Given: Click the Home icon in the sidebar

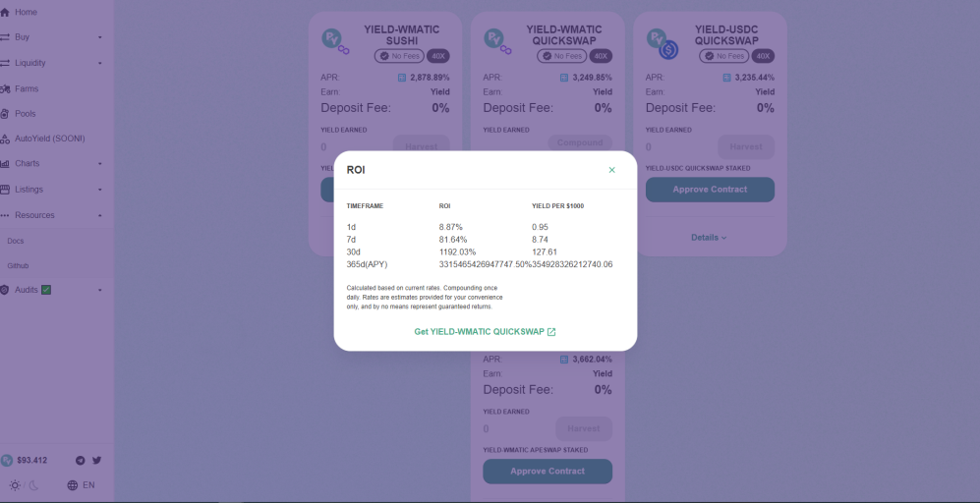Looking at the screenshot, I should pyautogui.click(x=5, y=13).
